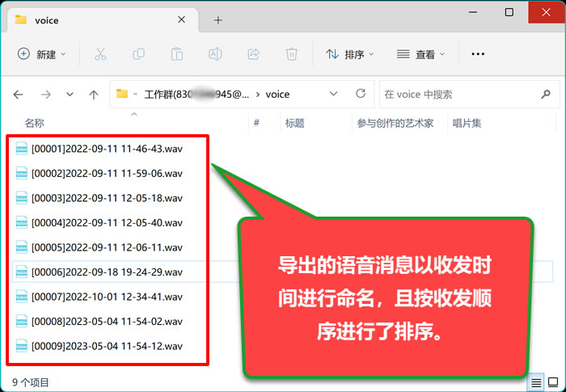
Task: Open the more options ellipsis menu
Action: pos(478,54)
